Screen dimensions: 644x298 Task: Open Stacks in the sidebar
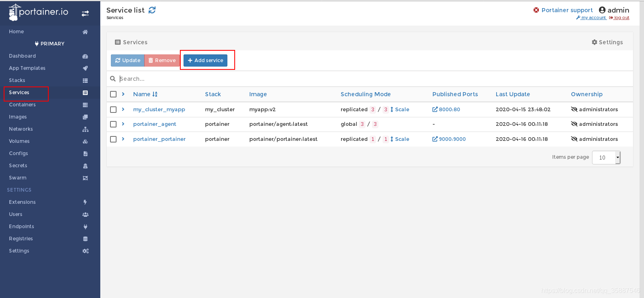click(x=17, y=80)
